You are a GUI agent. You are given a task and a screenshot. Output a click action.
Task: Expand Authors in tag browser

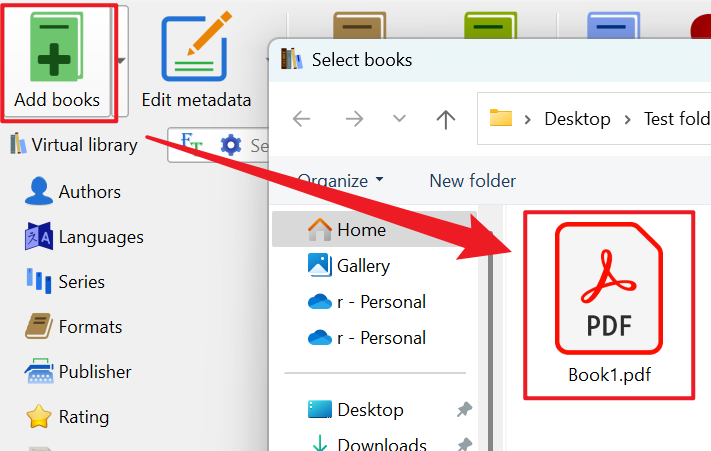pos(73,191)
